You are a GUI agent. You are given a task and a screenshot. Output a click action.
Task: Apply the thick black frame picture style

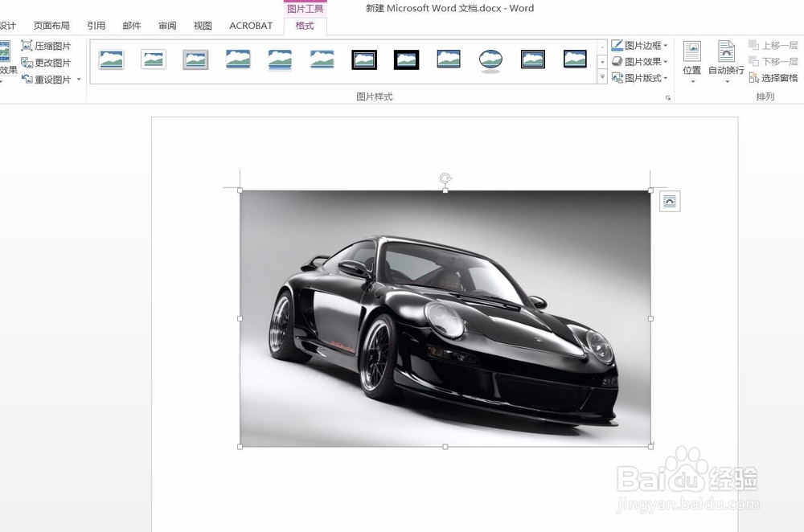pyautogui.click(x=407, y=59)
